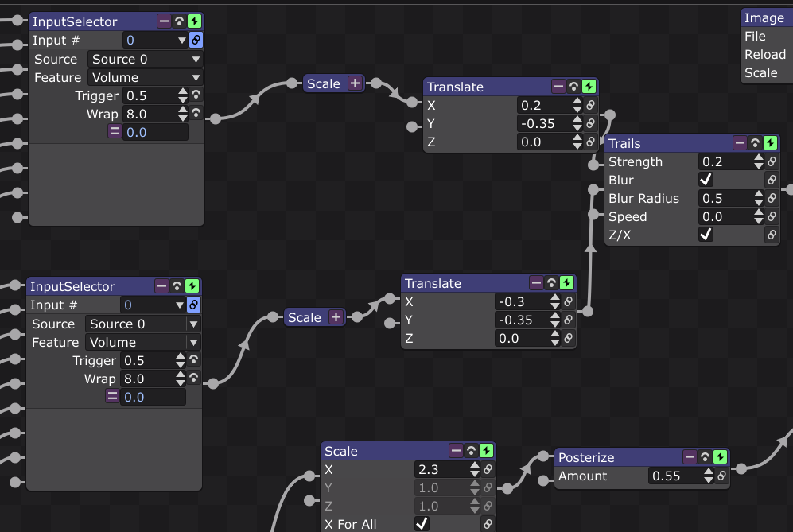Toggle the blue link icon beside top Input #
Screen dimensions: 793x532
(x=196, y=40)
